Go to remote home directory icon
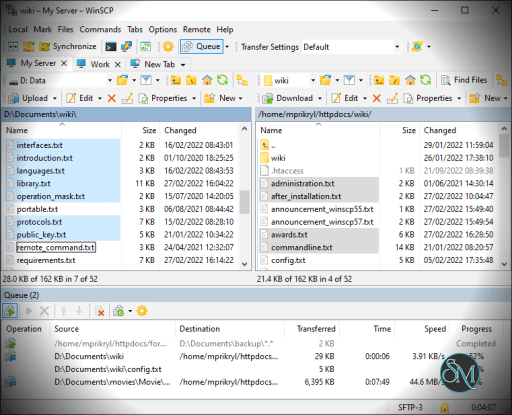This screenshot has width=512, height=415. [x=410, y=80]
